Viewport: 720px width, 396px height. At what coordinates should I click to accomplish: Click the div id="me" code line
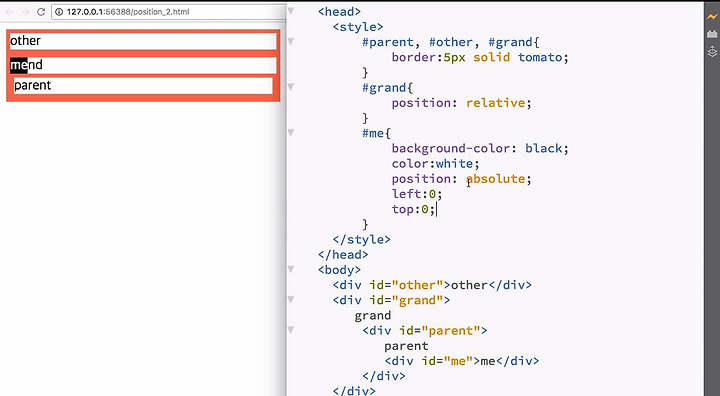(461, 361)
